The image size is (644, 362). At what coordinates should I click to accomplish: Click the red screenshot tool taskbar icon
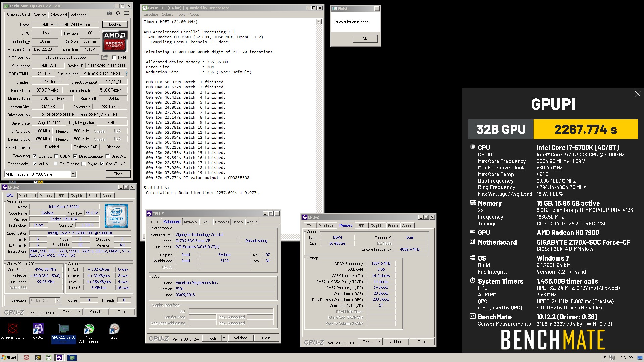26,358
